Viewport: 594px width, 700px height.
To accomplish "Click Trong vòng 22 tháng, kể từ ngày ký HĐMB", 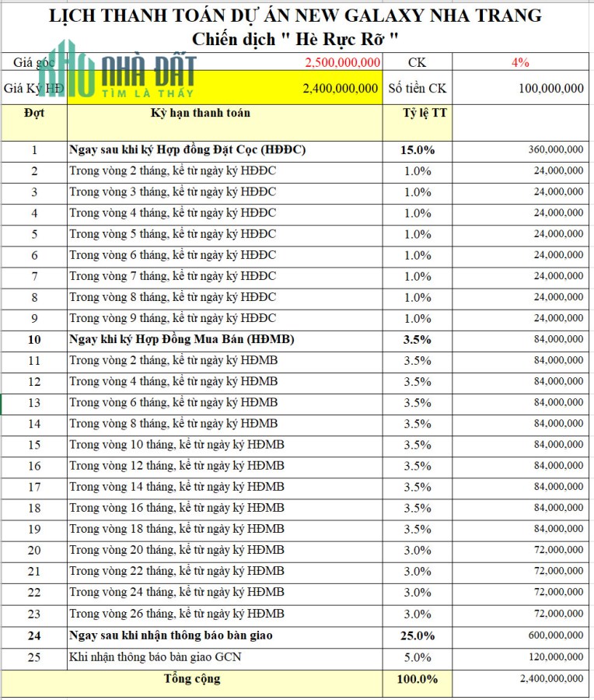I will (176, 571).
